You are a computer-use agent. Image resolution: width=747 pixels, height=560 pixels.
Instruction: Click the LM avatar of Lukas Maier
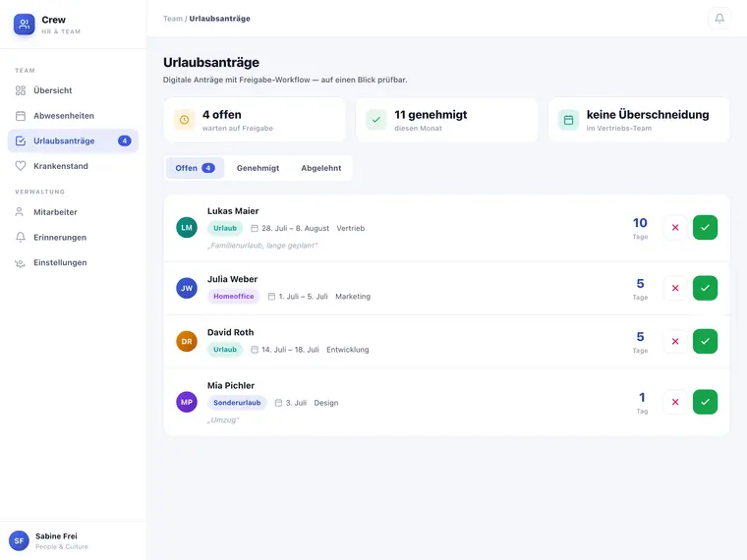tap(187, 228)
